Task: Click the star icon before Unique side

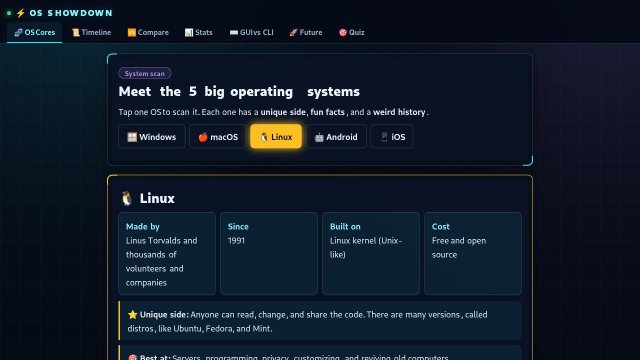Action: [x=132, y=315]
